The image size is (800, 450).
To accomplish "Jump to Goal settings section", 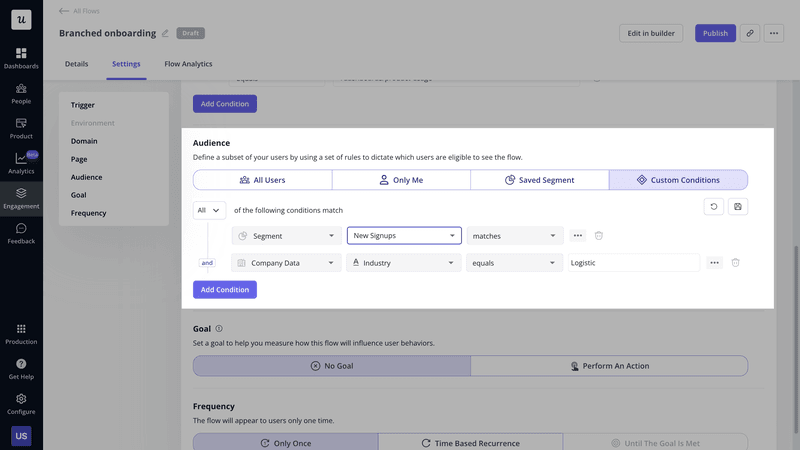I will (79, 195).
